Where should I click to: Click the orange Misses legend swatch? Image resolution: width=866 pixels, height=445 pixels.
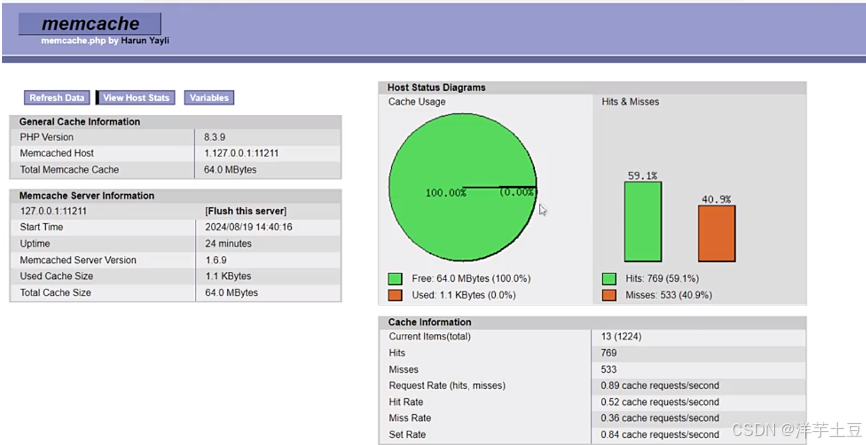609,295
